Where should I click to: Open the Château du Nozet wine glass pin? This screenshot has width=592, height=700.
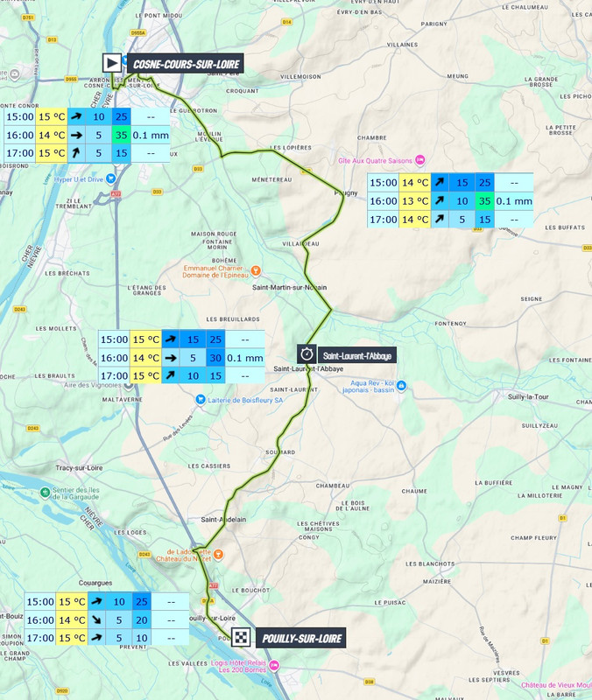218,555
